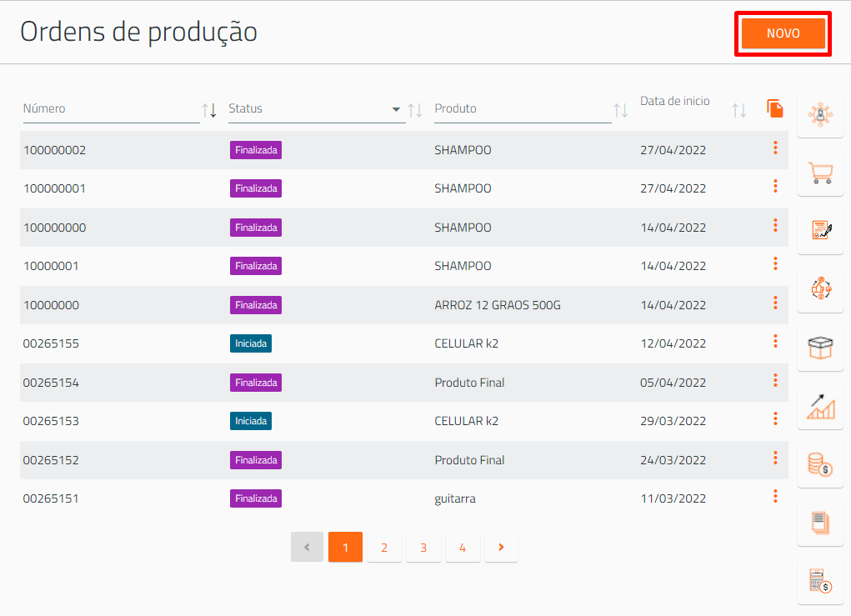Click SHAMPOO in row 100000000

click(463, 228)
